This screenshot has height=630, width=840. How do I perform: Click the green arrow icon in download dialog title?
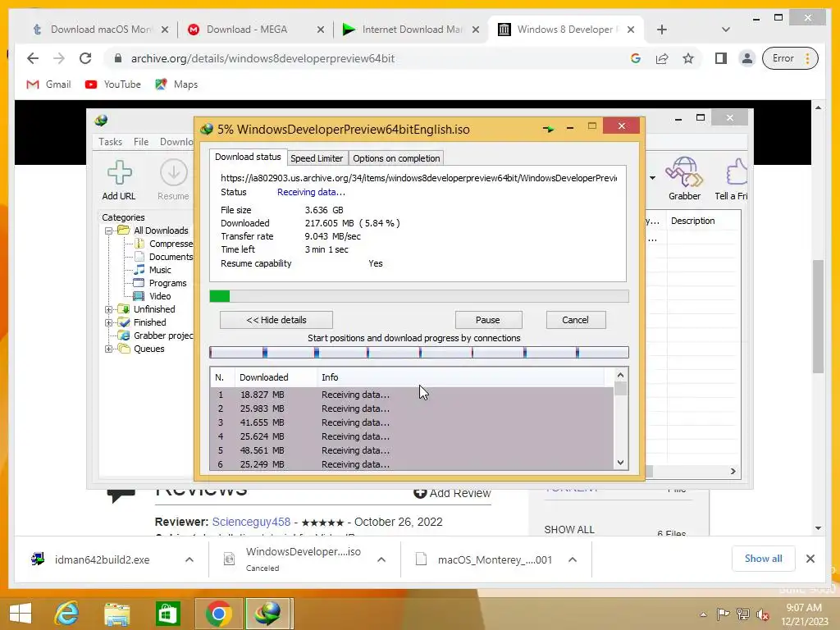548,129
